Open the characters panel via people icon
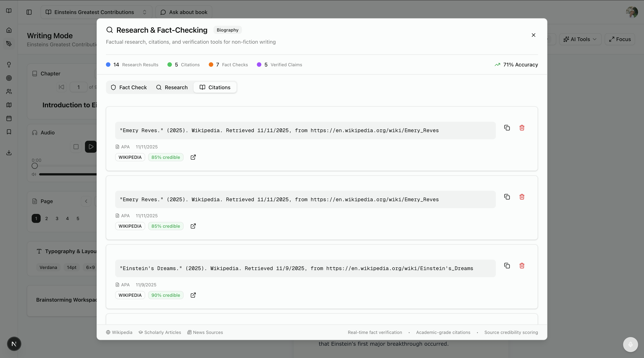 pyautogui.click(x=9, y=91)
